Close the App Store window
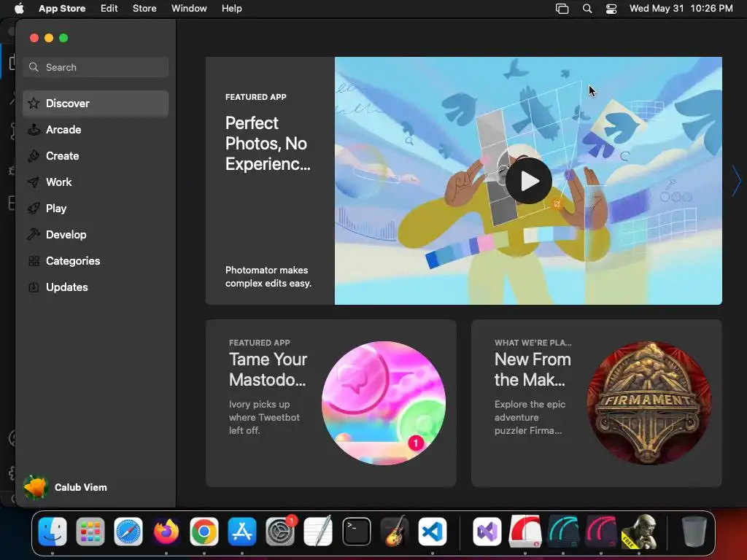 pyautogui.click(x=34, y=38)
